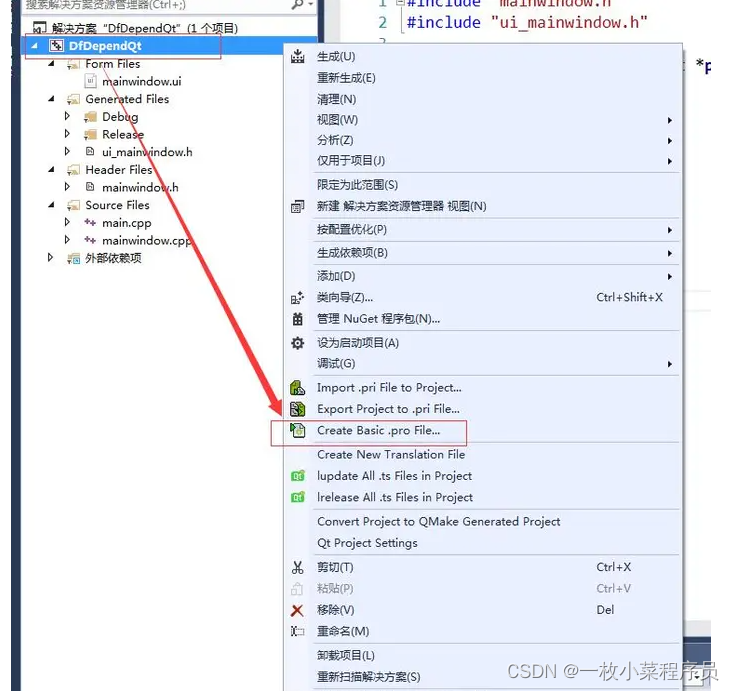Image resolution: width=734 pixels, height=691 pixels.
Task: Click the class wizard icon beside 类向导(Z)
Action: point(297,298)
